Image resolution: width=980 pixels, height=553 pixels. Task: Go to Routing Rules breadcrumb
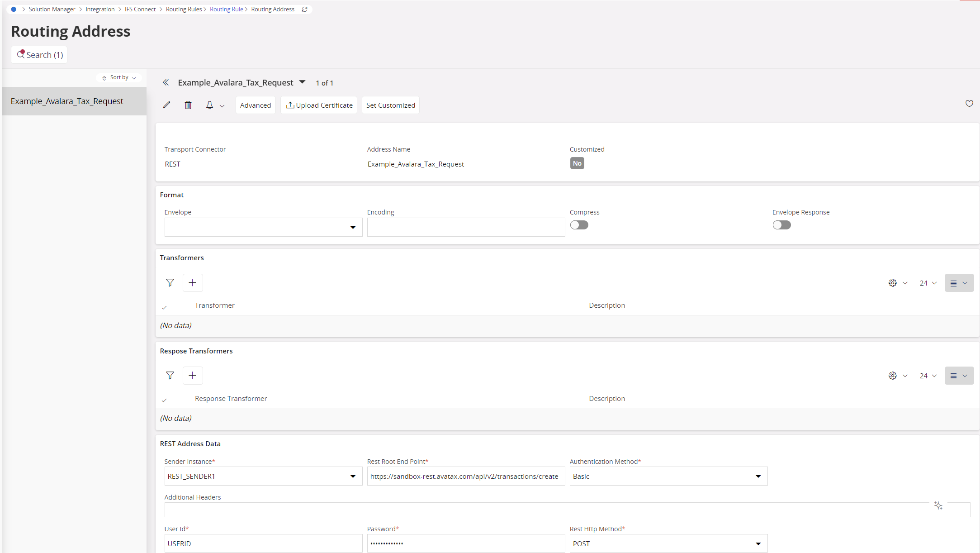pyautogui.click(x=184, y=9)
